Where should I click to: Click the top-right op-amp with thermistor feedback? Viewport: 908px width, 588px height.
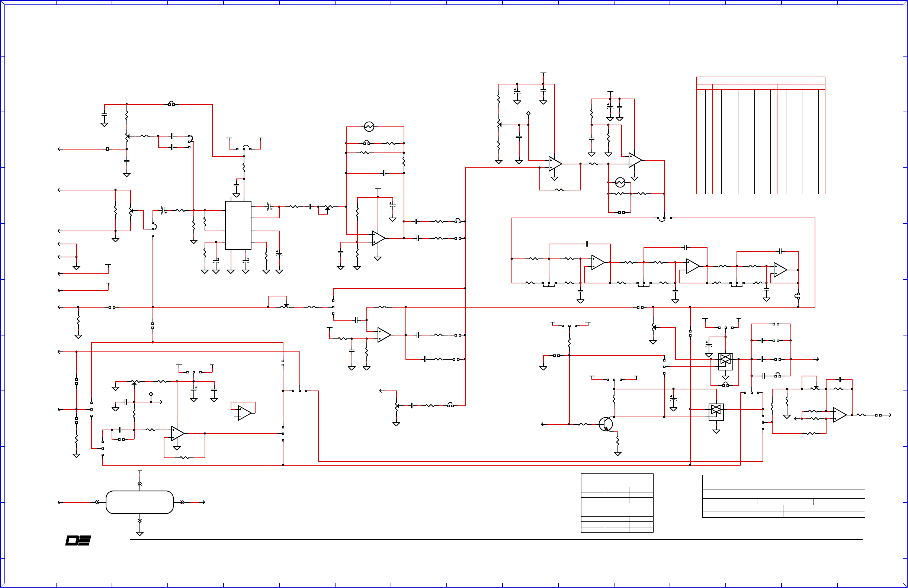click(635, 160)
